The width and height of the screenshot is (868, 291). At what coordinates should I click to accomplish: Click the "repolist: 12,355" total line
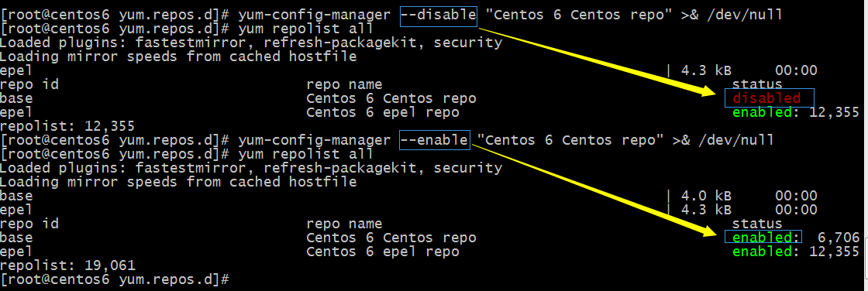67,126
